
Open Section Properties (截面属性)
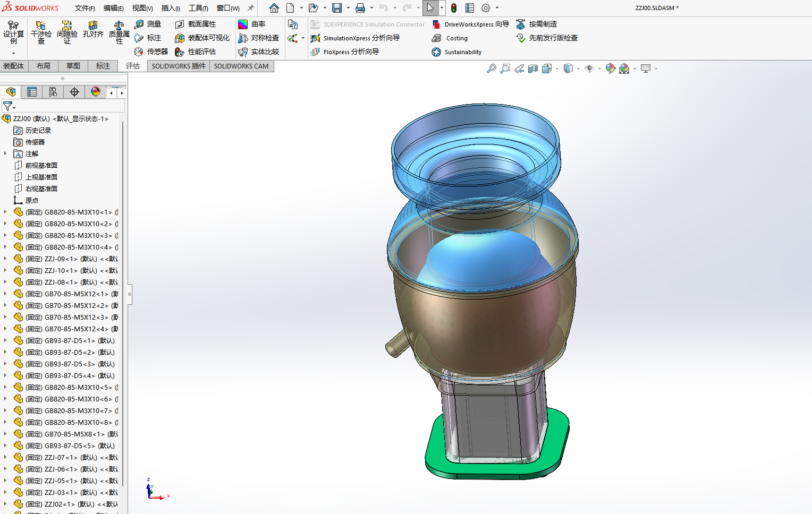click(x=196, y=24)
